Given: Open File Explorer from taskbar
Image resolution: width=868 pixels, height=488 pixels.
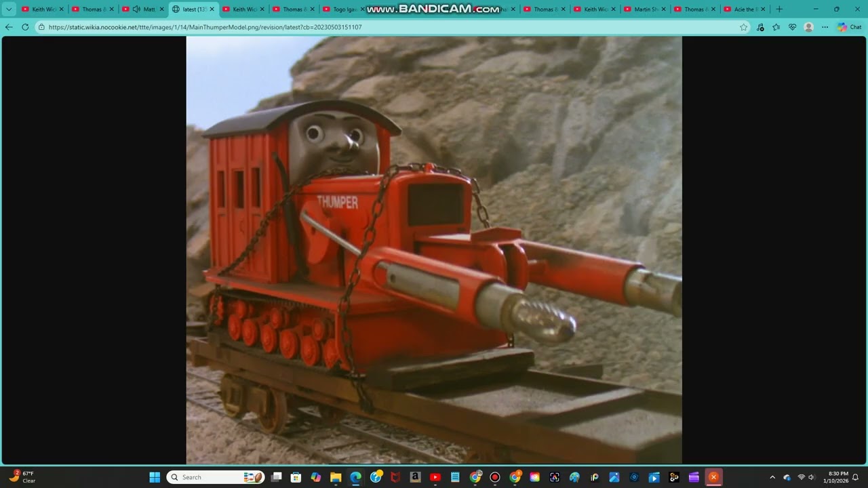Looking at the screenshot, I should pyautogui.click(x=336, y=477).
